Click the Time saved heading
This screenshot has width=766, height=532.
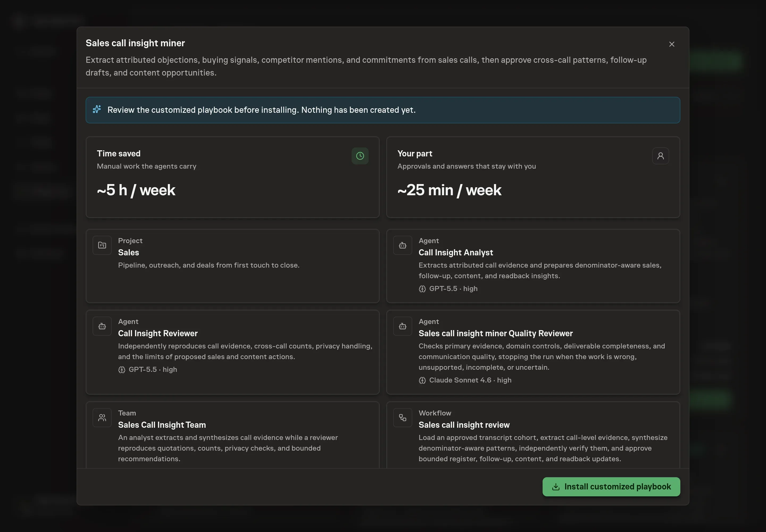(119, 153)
